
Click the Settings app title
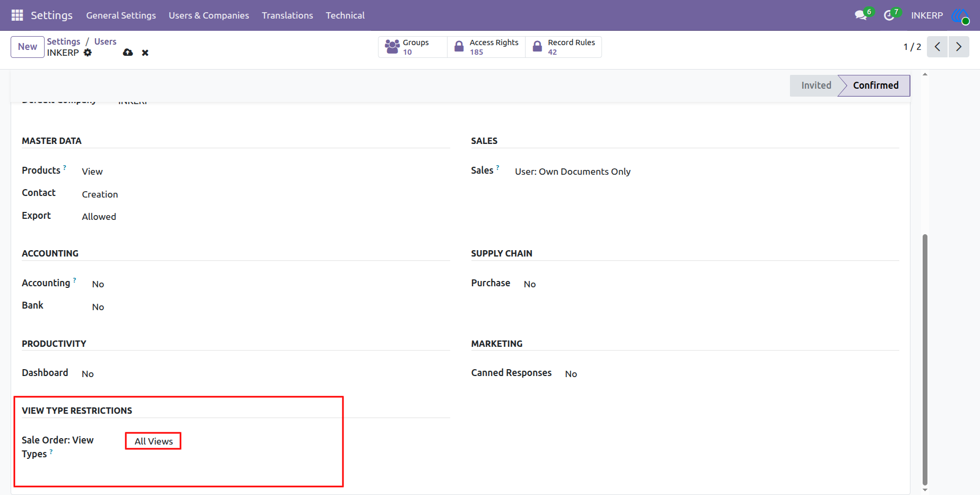pyautogui.click(x=51, y=15)
